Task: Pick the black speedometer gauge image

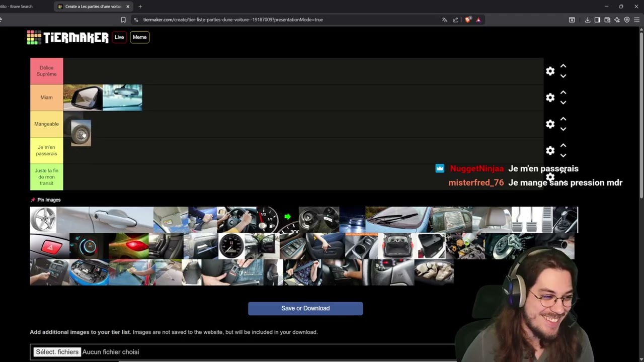Action: (x=231, y=246)
